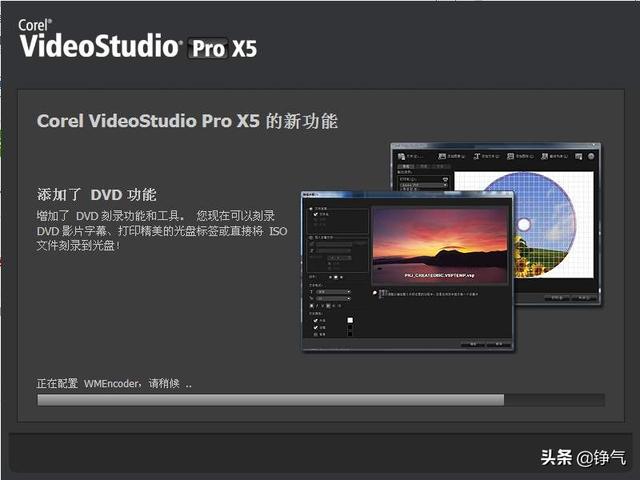Click the WMEncoder installation progress bar

(320, 400)
